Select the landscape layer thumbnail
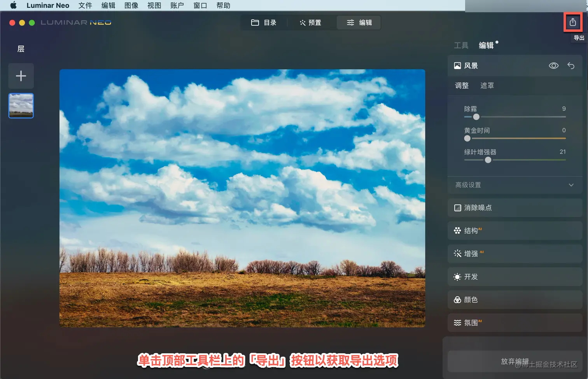 click(x=21, y=105)
